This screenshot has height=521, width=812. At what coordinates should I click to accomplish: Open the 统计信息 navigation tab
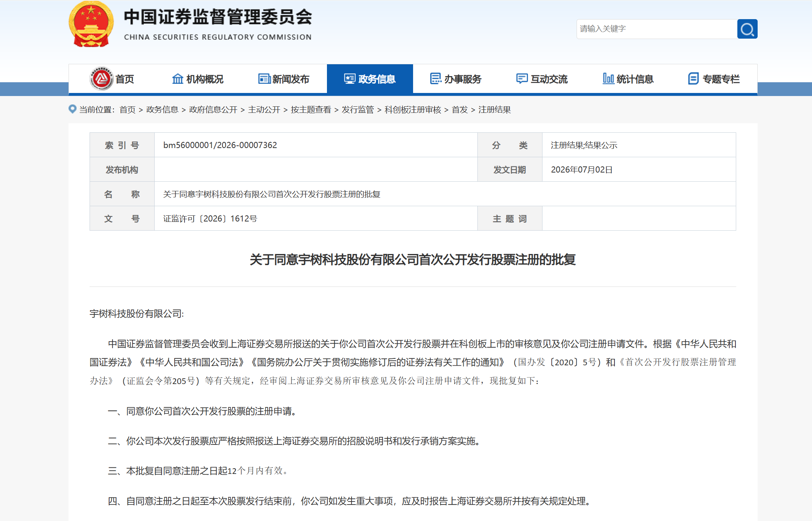(x=628, y=79)
